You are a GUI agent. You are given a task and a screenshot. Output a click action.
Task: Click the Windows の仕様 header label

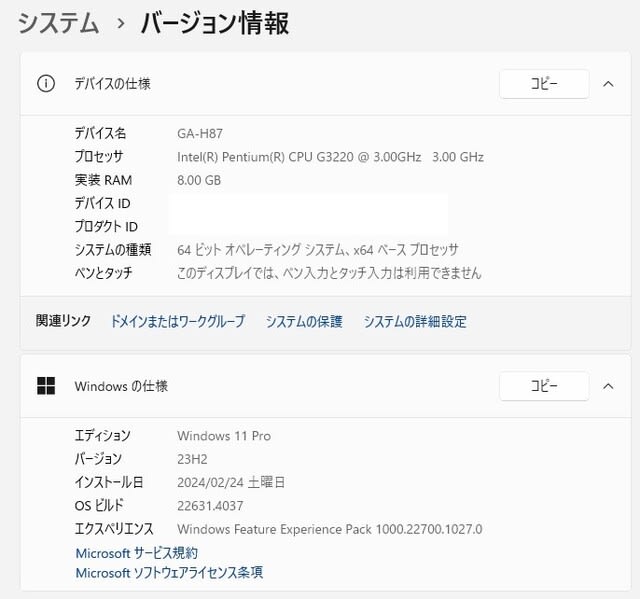click(x=121, y=386)
